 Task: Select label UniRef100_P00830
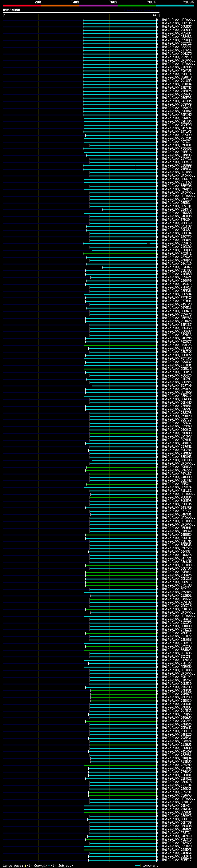click(x=176, y=362)
